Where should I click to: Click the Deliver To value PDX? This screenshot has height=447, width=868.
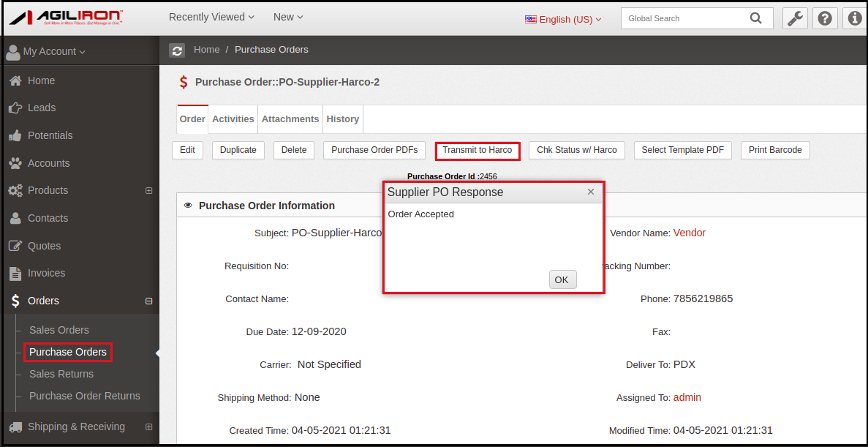(x=684, y=365)
